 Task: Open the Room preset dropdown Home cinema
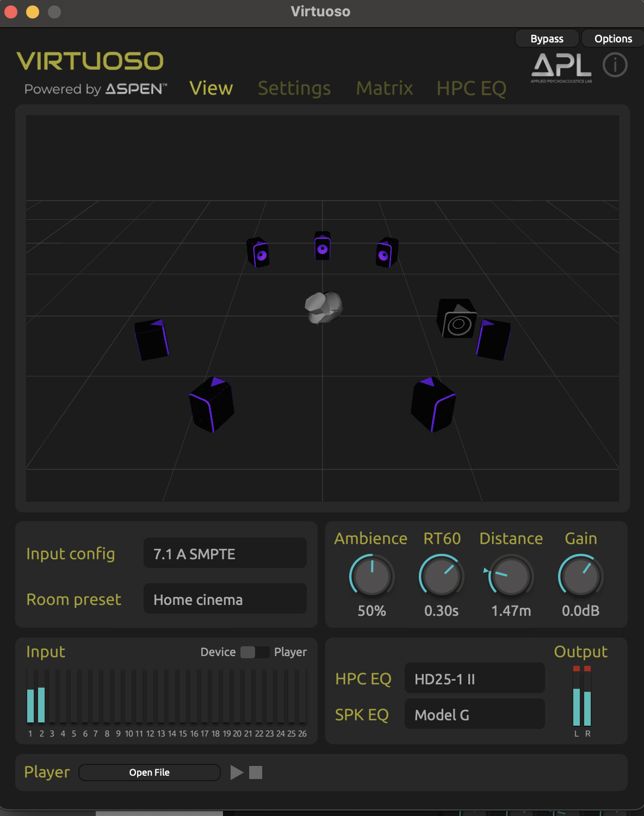(x=225, y=599)
